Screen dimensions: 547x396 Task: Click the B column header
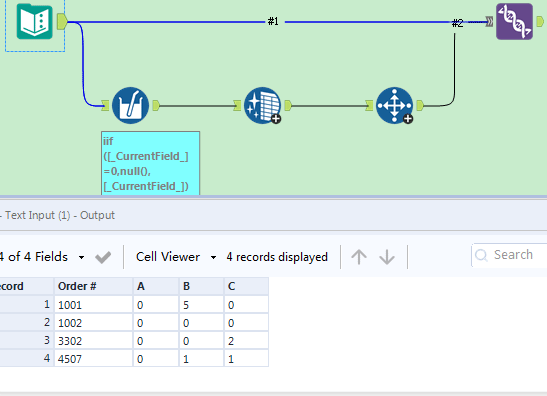pos(201,286)
